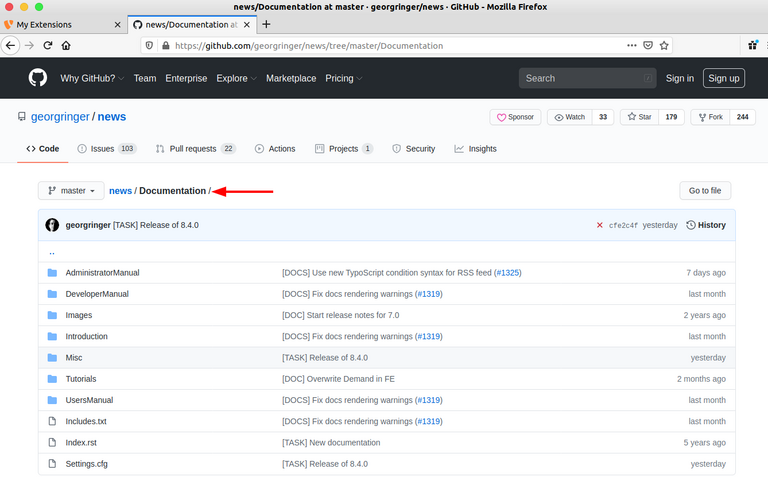Reload the page with the refresh icon

[x=46, y=45]
